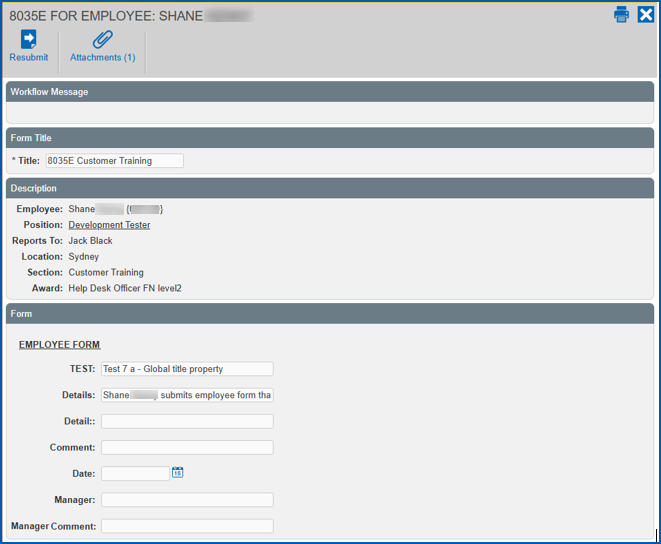661x544 pixels.
Task: Click the Description section header
Action: tap(330, 188)
